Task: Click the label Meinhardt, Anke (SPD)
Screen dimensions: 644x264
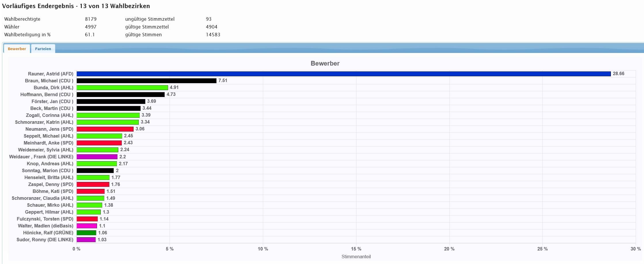Action: [x=48, y=143]
